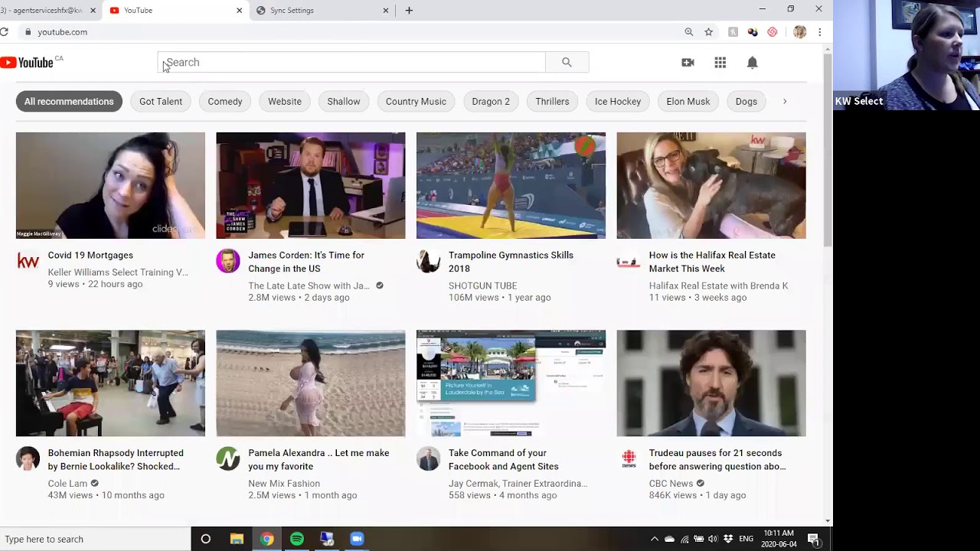
Task: Select the Dogs chip
Action: click(x=746, y=101)
